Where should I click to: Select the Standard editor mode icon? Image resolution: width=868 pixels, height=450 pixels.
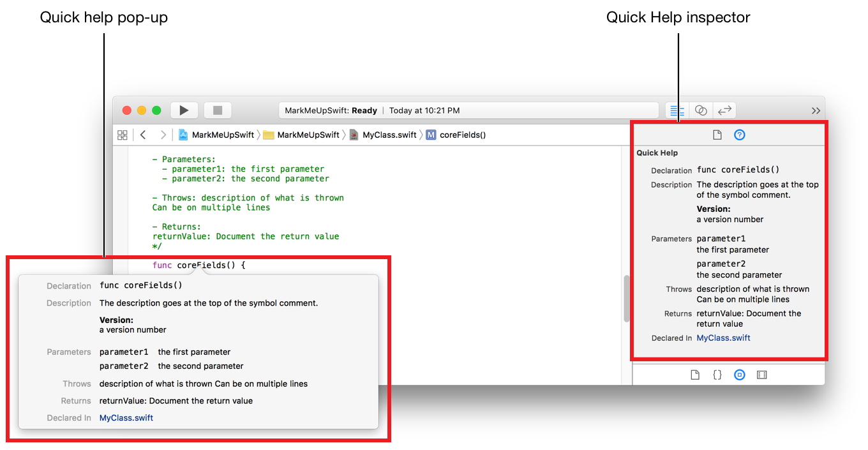(677, 110)
